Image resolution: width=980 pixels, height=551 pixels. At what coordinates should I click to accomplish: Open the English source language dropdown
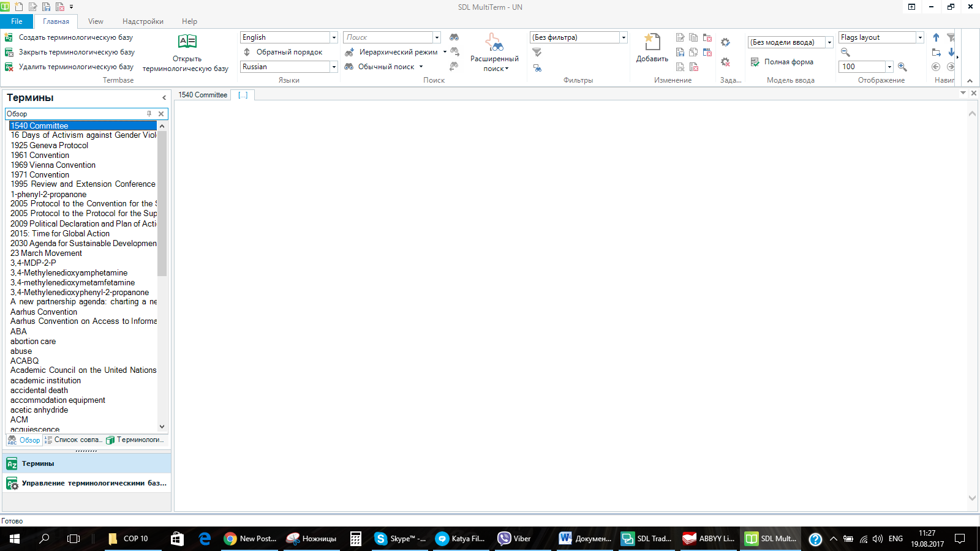(334, 37)
